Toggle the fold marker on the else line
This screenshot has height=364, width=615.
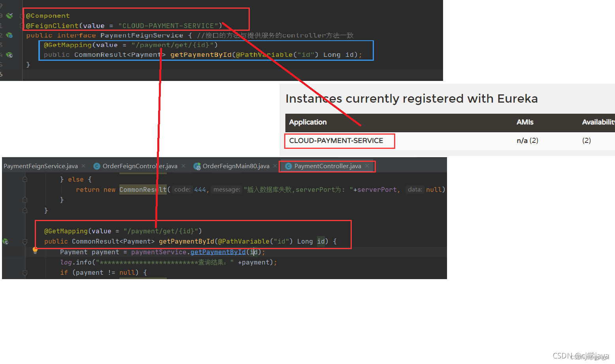pyautogui.click(x=25, y=179)
